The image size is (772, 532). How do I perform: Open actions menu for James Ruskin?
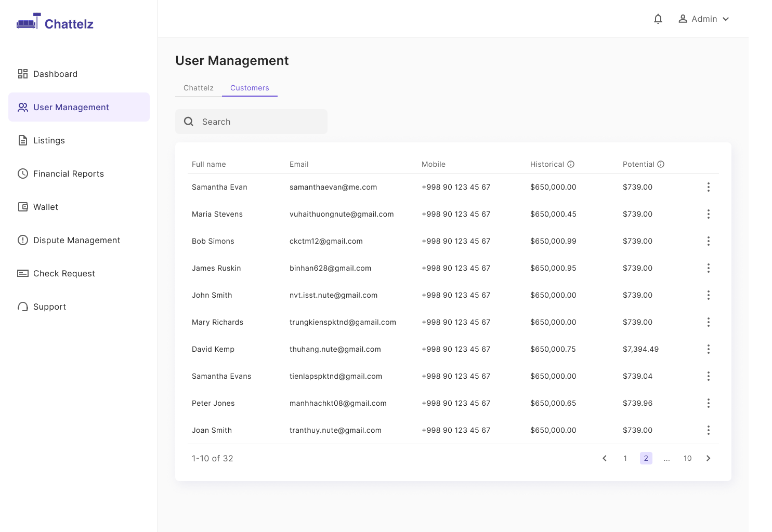708,268
